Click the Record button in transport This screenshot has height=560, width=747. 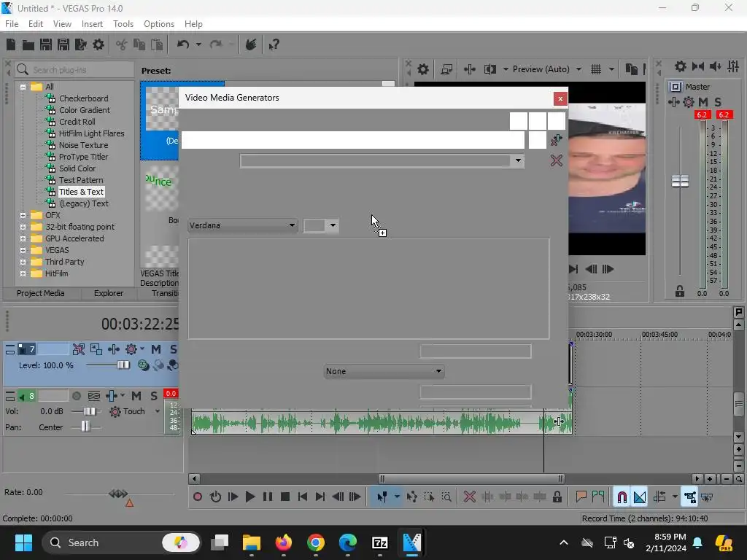tap(197, 497)
